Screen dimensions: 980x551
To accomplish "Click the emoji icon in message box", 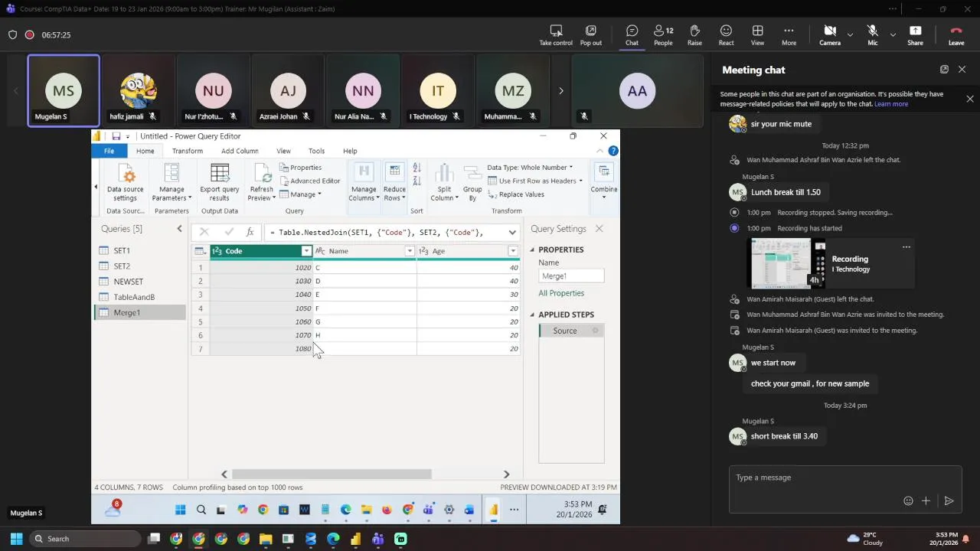I will coord(908,500).
